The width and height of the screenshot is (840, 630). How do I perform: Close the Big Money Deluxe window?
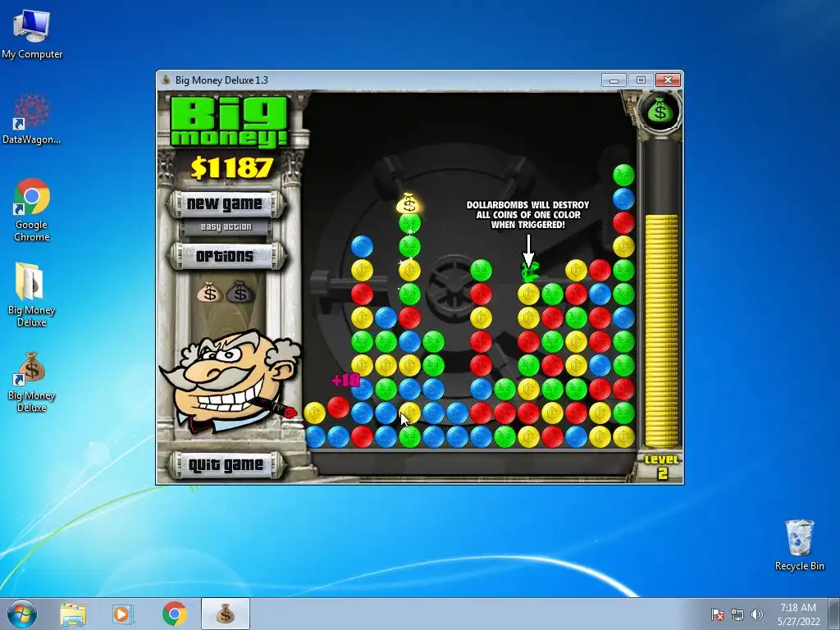668,80
